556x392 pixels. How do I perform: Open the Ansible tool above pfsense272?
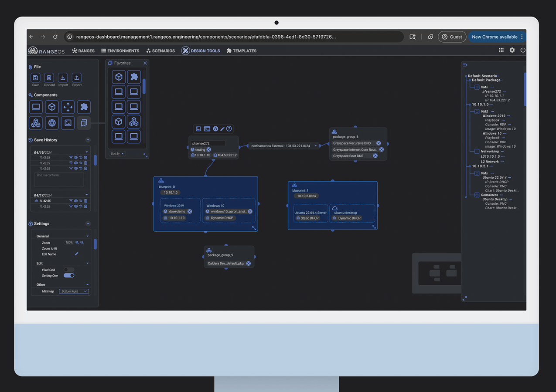(x=215, y=129)
